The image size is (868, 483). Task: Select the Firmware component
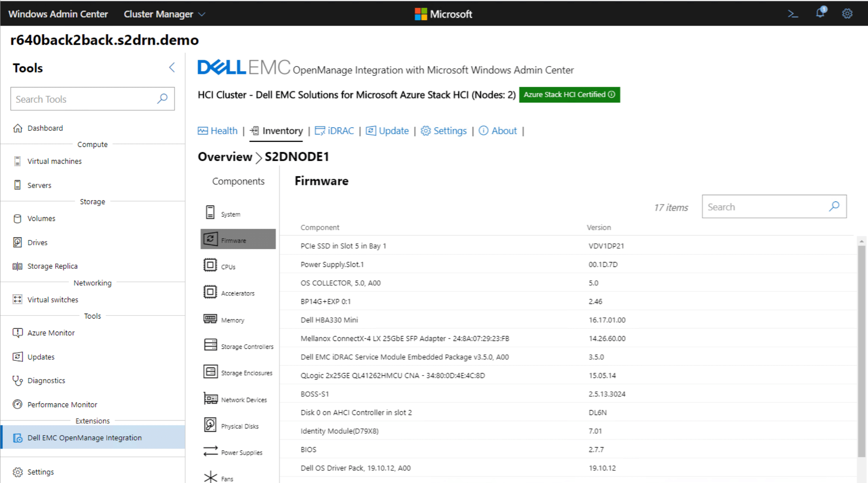pyautogui.click(x=238, y=239)
